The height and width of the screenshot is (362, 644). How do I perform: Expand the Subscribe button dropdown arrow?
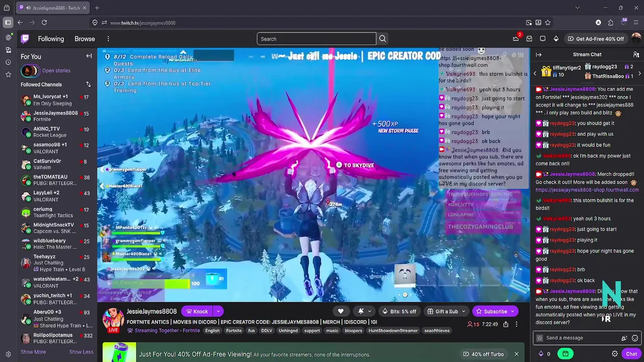pyautogui.click(x=513, y=311)
